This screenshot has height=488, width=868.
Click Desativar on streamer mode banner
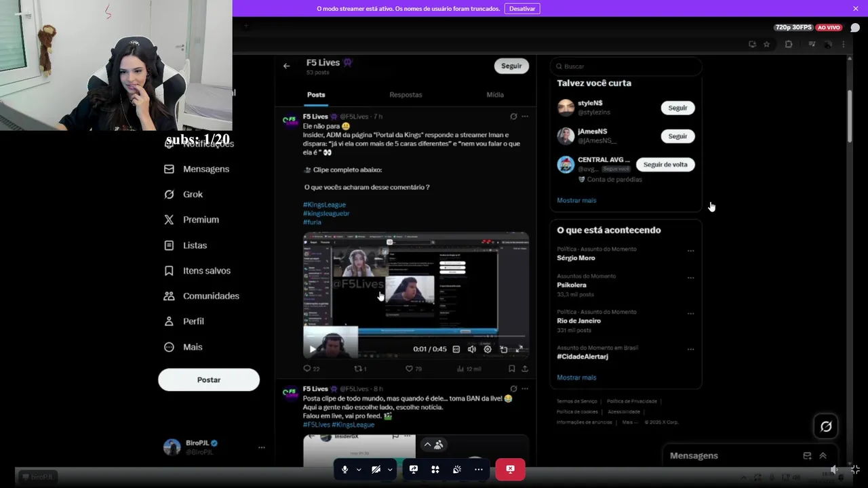522,9
